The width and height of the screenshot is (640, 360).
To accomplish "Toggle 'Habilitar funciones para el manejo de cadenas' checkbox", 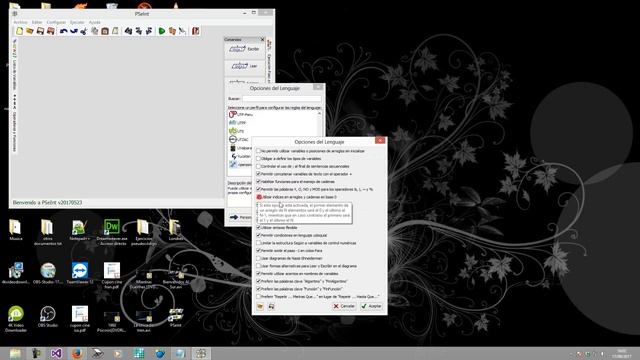I will 258,181.
